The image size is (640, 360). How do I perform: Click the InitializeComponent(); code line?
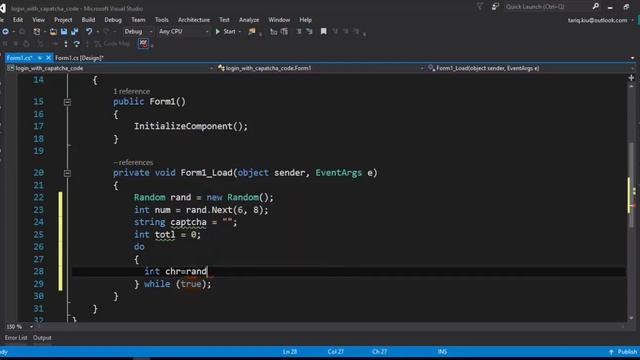pyautogui.click(x=191, y=126)
